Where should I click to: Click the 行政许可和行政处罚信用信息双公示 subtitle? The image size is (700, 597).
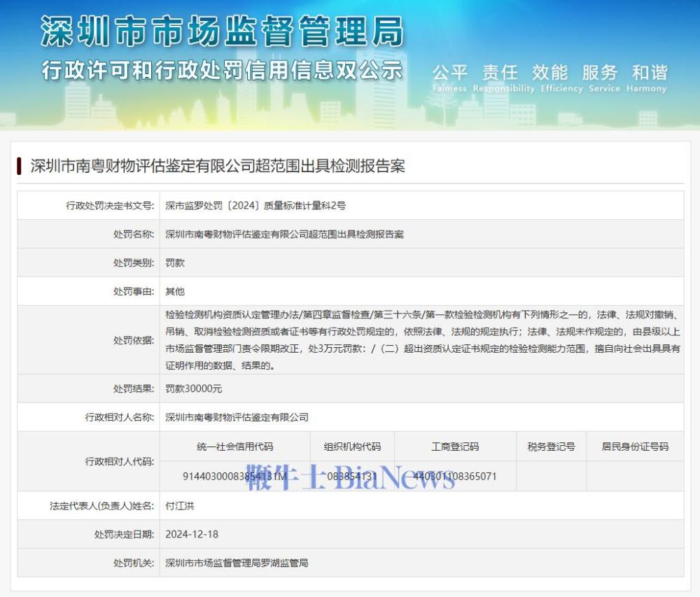(222, 70)
